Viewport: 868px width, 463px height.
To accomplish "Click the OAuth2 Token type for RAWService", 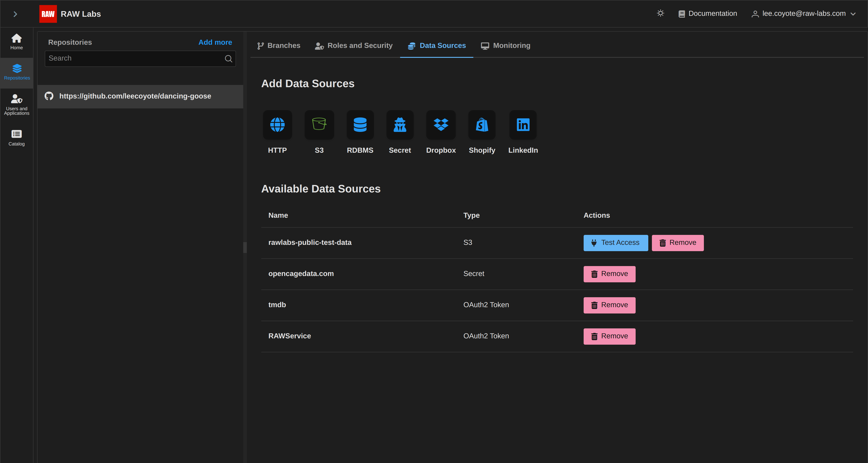I will coord(486,336).
